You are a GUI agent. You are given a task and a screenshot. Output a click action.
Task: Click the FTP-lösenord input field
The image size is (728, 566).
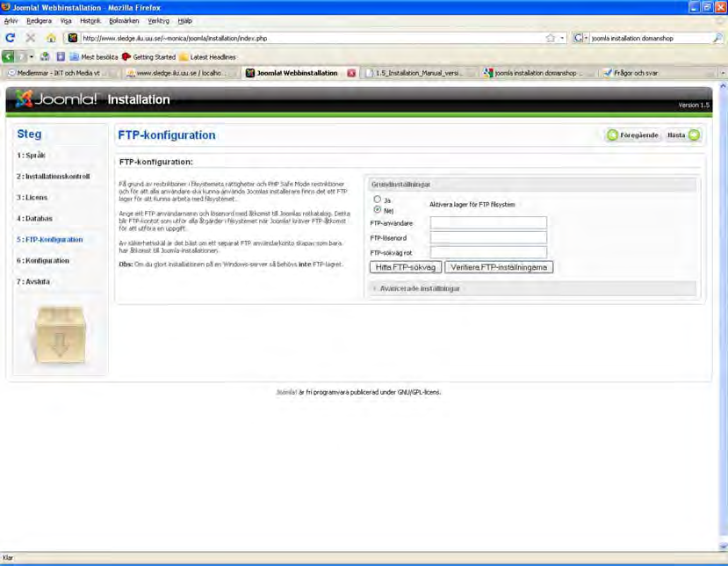tap(488, 237)
